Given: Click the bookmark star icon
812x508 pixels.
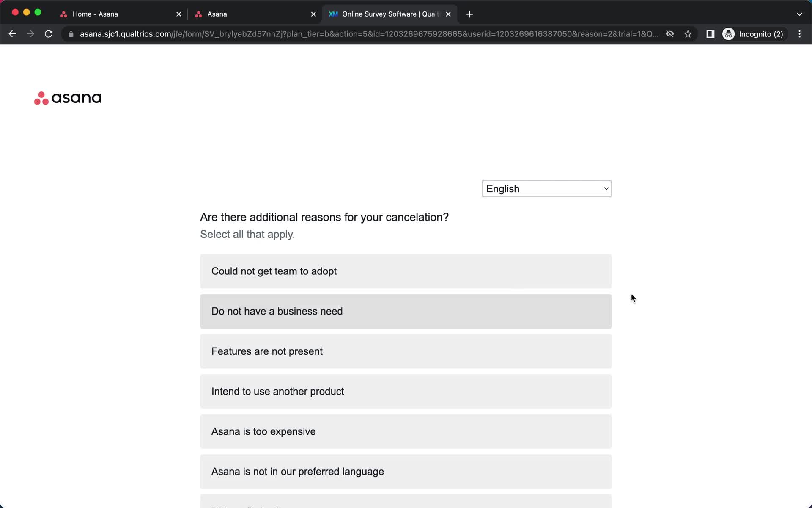Looking at the screenshot, I should (689, 34).
